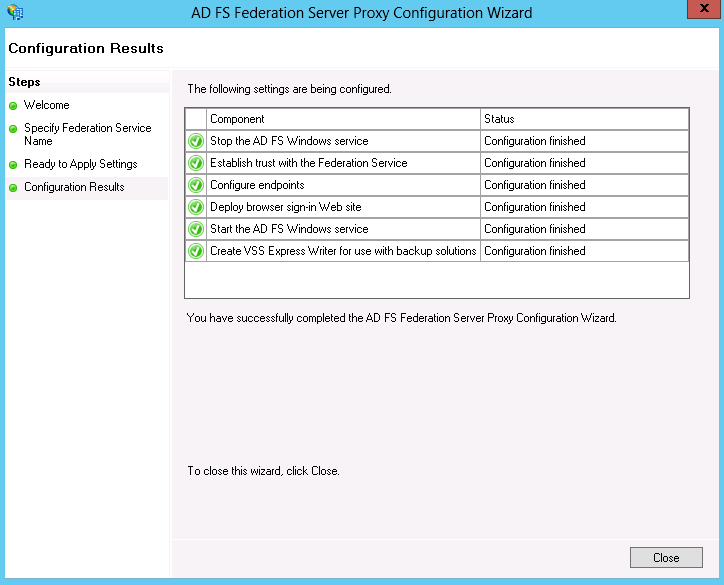The width and height of the screenshot is (724, 585).
Task: Click green check for Stop the AD FS service
Action: [196, 141]
